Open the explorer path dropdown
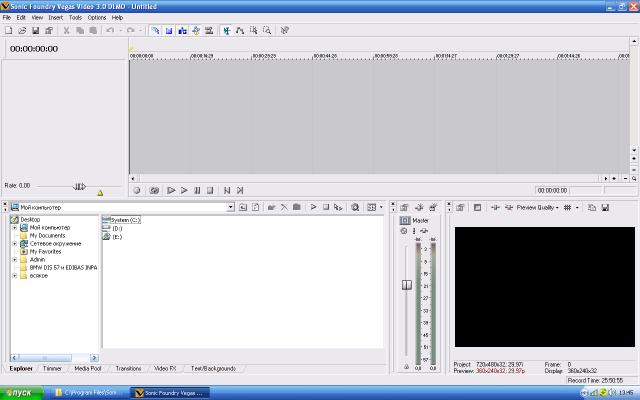Image resolution: width=640 pixels, height=400 pixels. (230, 207)
